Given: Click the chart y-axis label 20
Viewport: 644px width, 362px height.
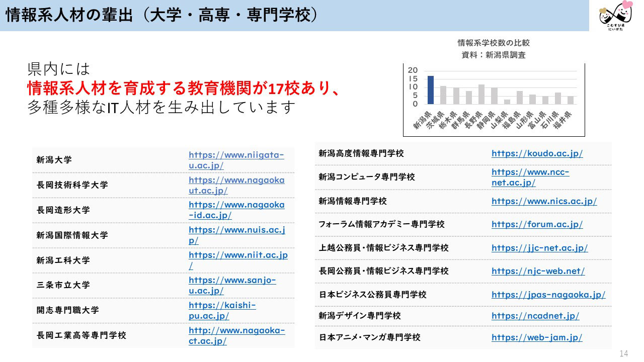Looking at the screenshot, I should tap(413, 70).
